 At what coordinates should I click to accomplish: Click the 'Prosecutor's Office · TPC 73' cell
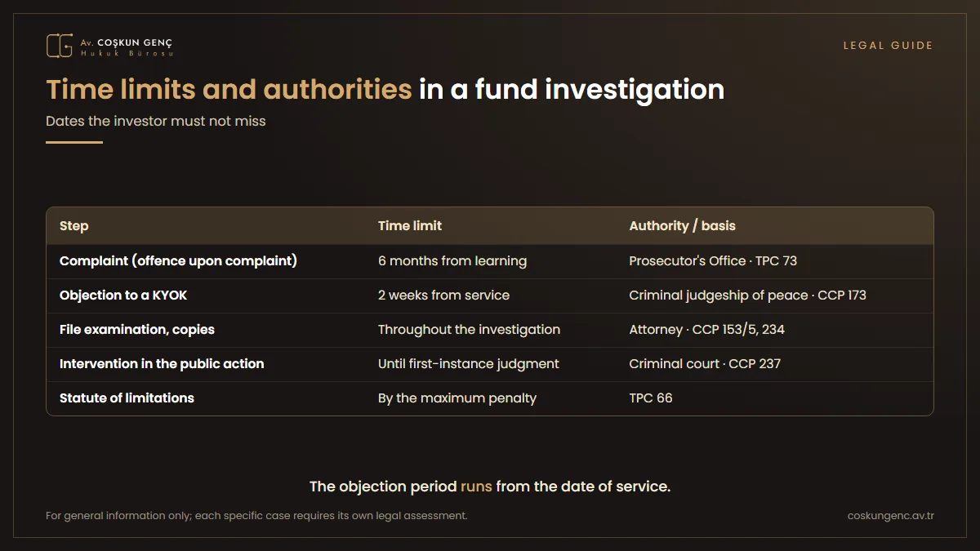click(713, 261)
